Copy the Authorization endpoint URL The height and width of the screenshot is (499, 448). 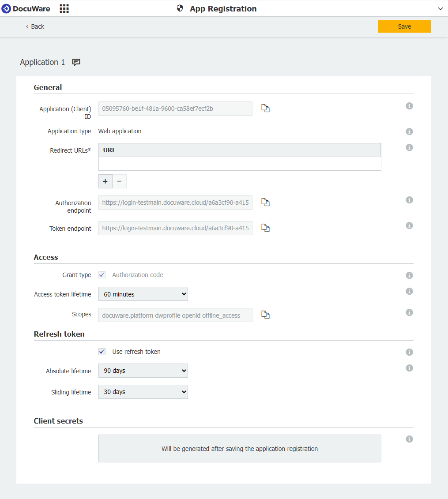click(x=265, y=202)
